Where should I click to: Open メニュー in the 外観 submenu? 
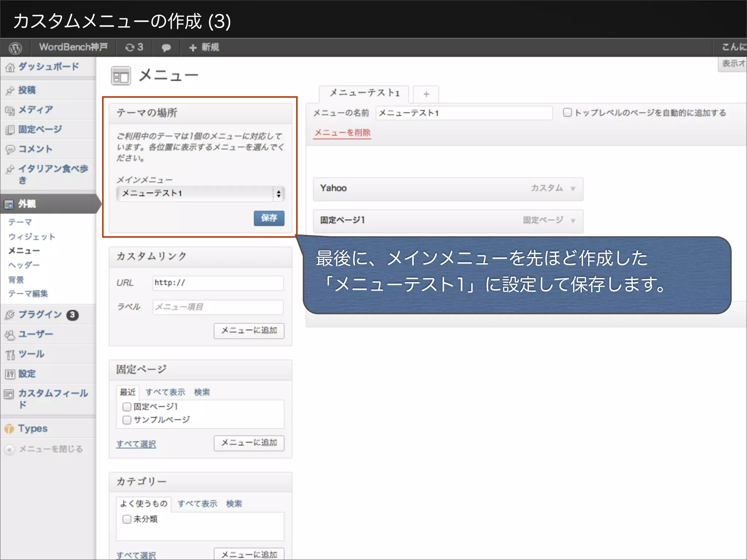(24, 251)
